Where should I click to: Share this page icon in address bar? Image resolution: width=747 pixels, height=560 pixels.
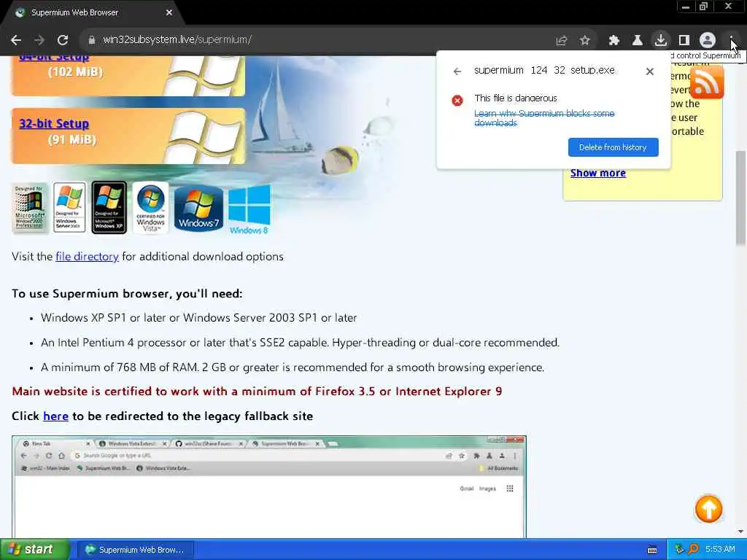(562, 41)
